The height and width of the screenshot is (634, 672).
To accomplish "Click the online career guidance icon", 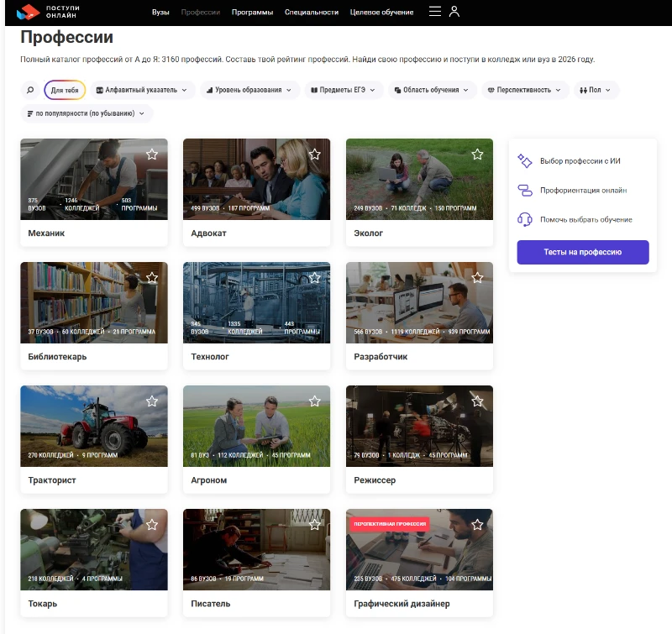I will coord(524,190).
